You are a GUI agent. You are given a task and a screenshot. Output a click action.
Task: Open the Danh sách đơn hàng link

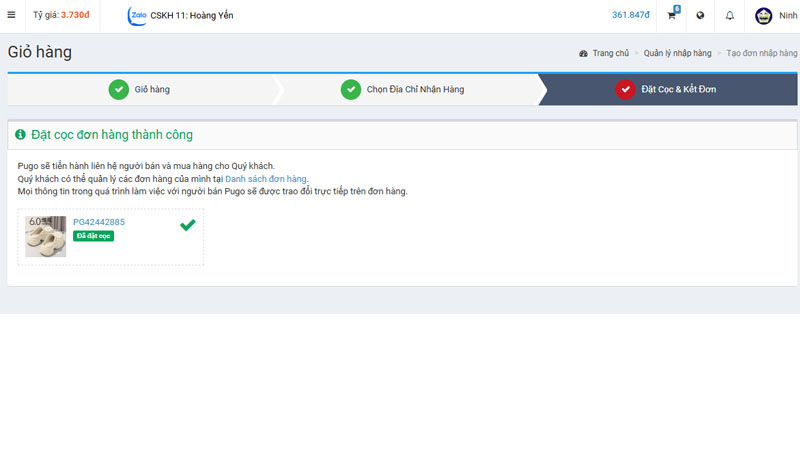(x=265, y=179)
